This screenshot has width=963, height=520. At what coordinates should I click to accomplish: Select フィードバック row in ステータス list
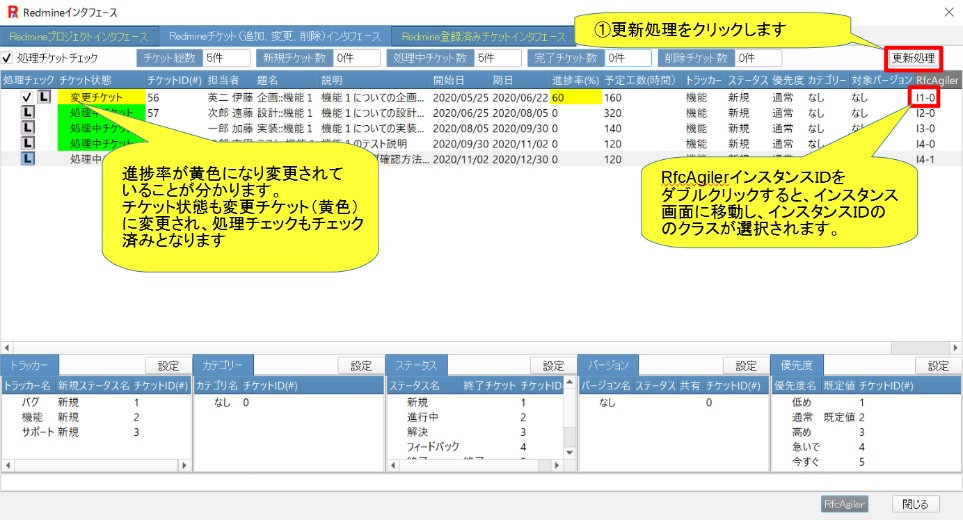click(475, 446)
